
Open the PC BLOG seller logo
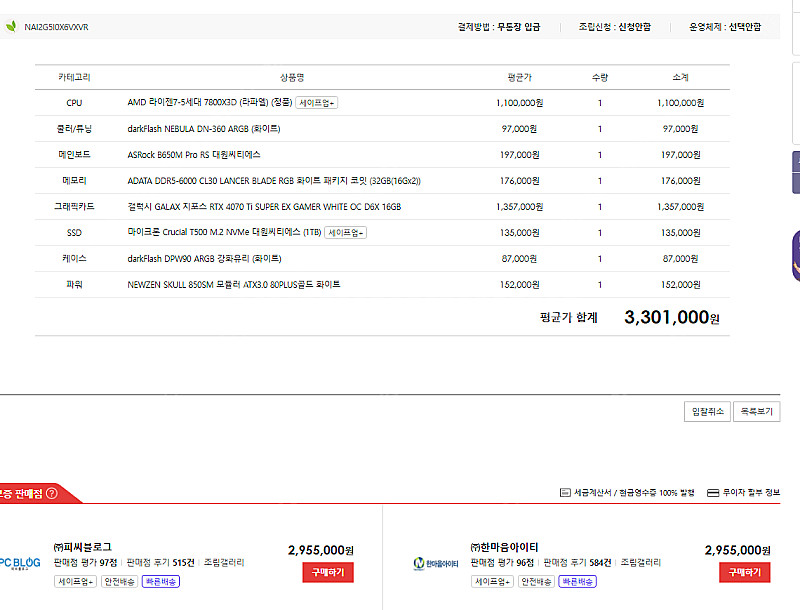(19, 563)
